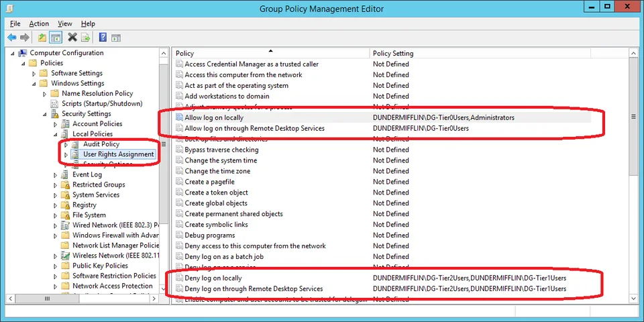Select Add workstations to domain policy
644x322 pixels.
pyautogui.click(x=227, y=96)
